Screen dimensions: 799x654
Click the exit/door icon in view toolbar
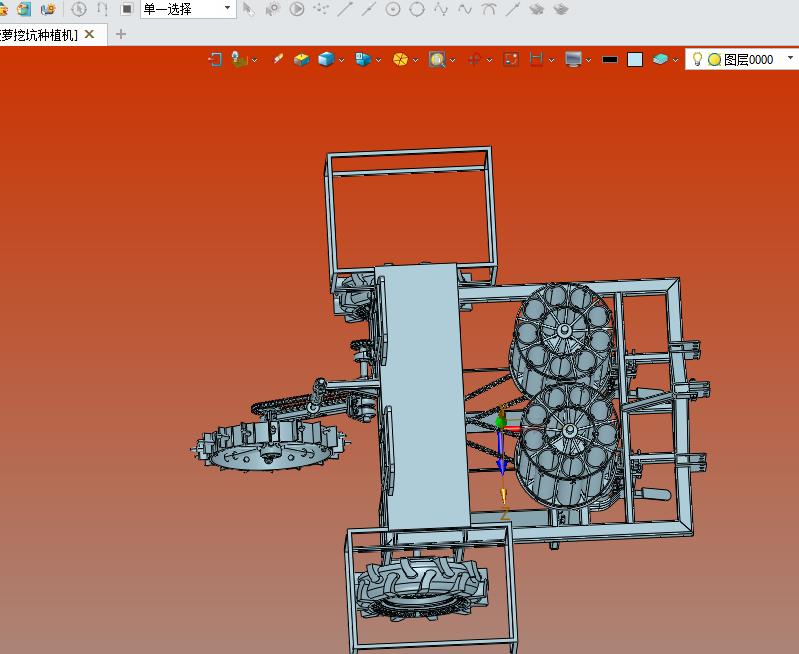[216, 60]
